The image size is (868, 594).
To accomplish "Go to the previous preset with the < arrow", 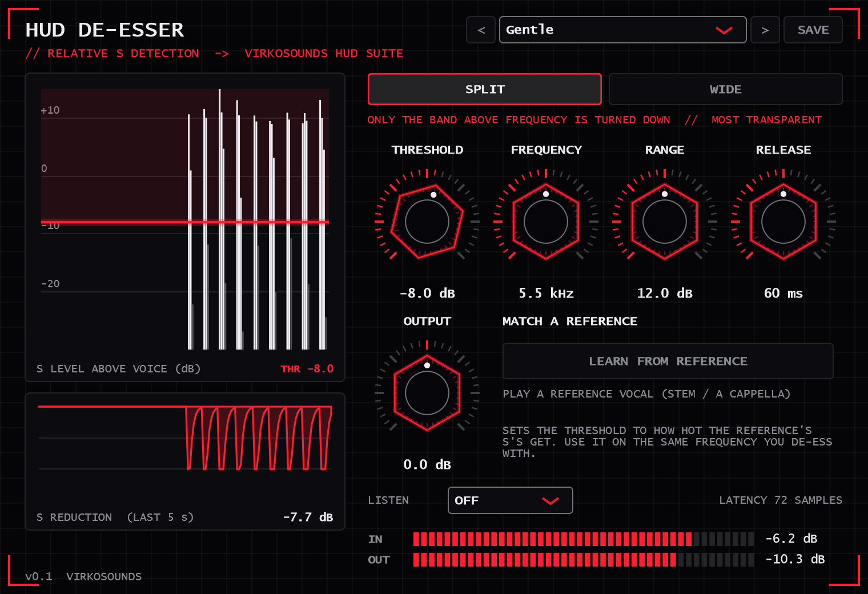I will [x=481, y=30].
